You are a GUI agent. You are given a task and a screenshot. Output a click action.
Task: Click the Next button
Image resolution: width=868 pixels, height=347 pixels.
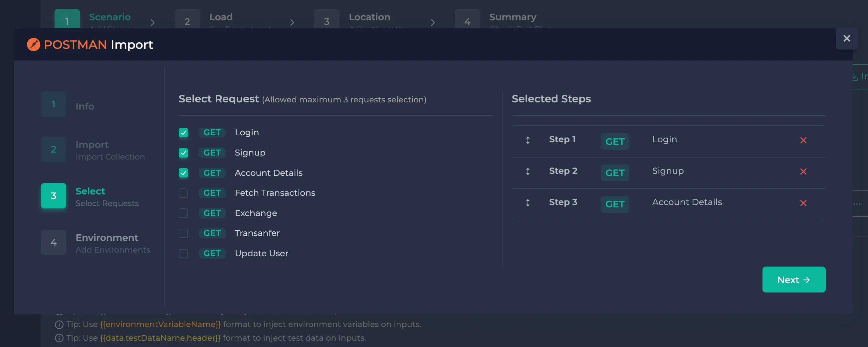coord(793,279)
